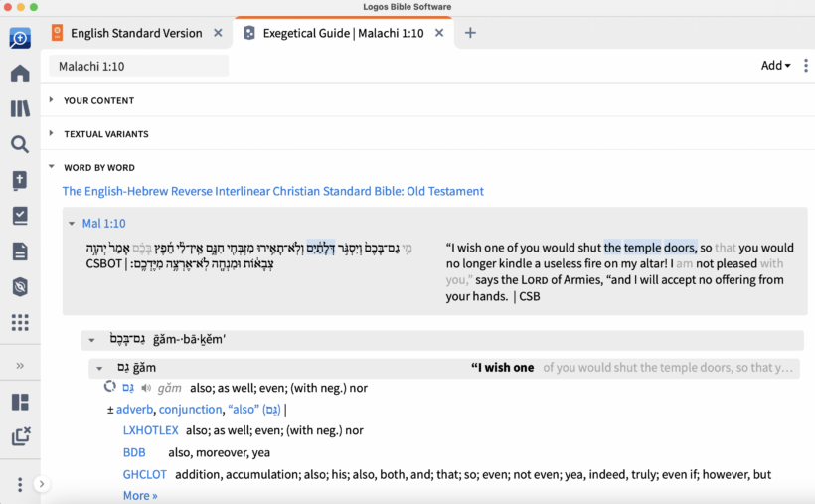Open the Exegetical Guide panel menu dots
Screen dimensions: 815x504
tap(806, 65)
